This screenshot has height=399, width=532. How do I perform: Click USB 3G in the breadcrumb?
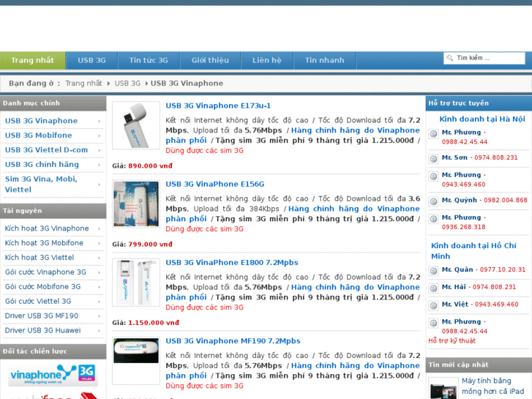(127, 83)
